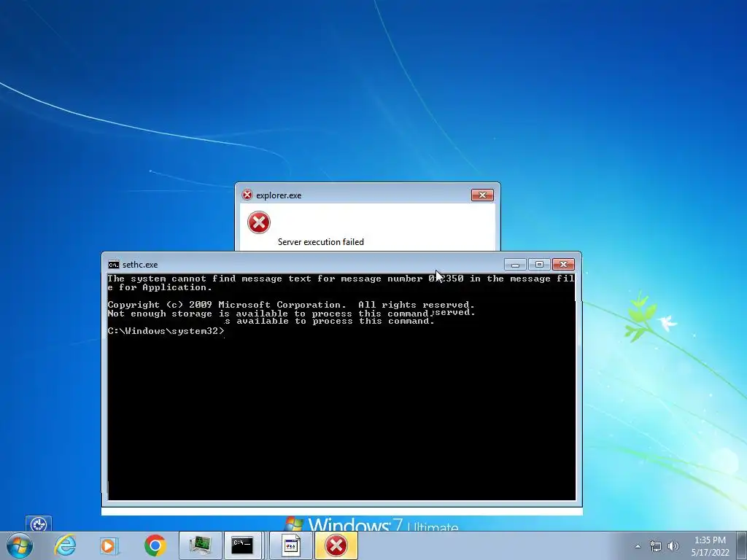Screen dimensions: 747x560
Task: Open the Windows Start menu orb
Action: 20,545
